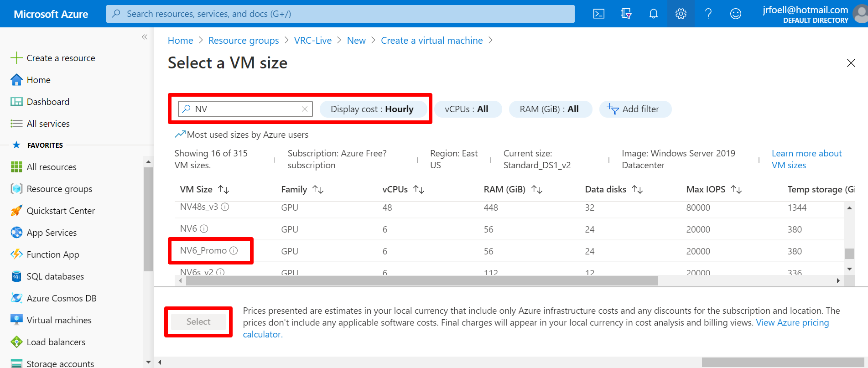Image resolution: width=868 pixels, height=368 pixels.
Task: Click the Home house icon in sidebar
Action: 16,80
